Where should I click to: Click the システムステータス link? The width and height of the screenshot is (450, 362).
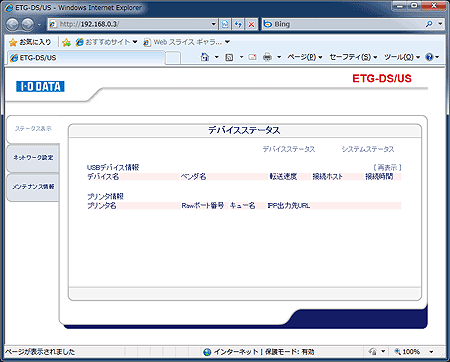(x=368, y=149)
